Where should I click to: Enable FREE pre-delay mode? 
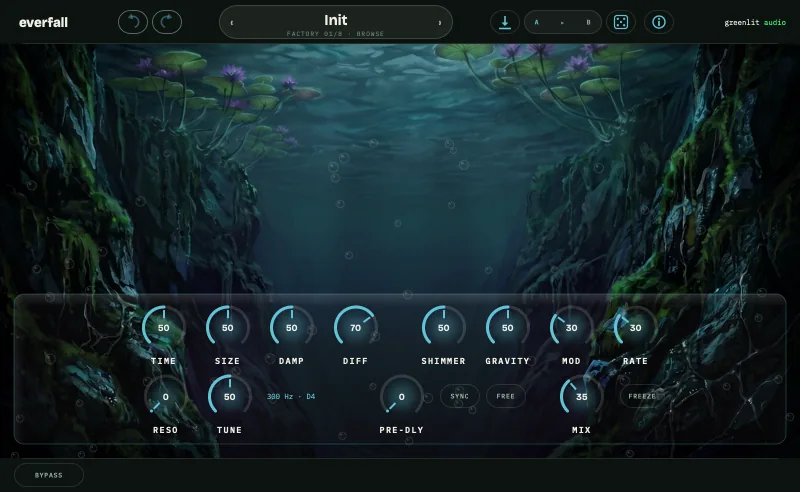(x=506, y=396)
